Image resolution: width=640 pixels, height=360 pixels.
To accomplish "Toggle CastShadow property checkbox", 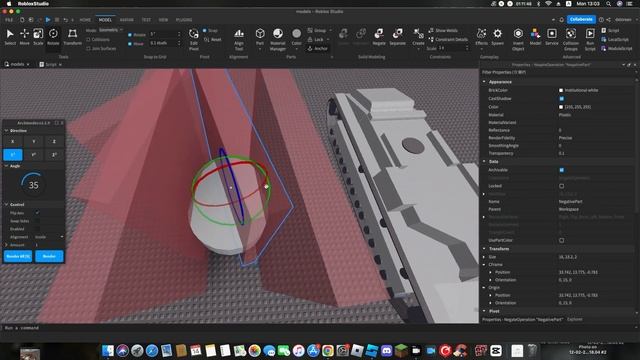I will coord(562,98).
